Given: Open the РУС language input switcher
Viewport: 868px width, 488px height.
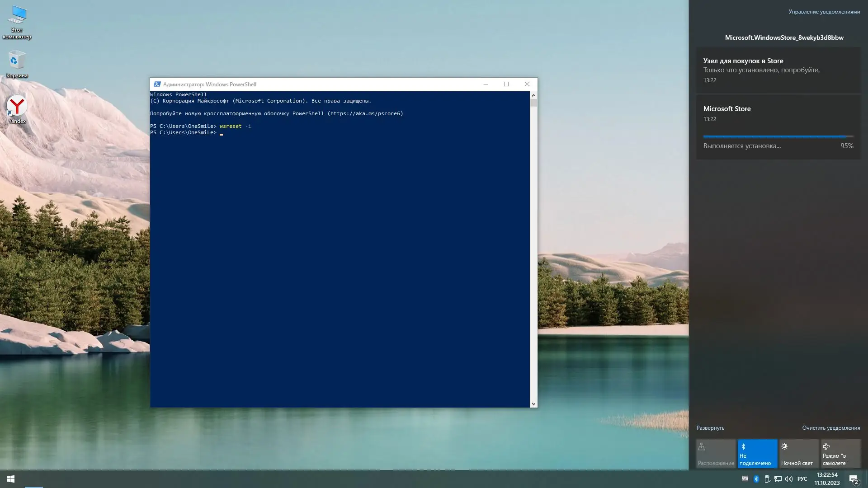Looking at the screenshot, I should (802, 479).
